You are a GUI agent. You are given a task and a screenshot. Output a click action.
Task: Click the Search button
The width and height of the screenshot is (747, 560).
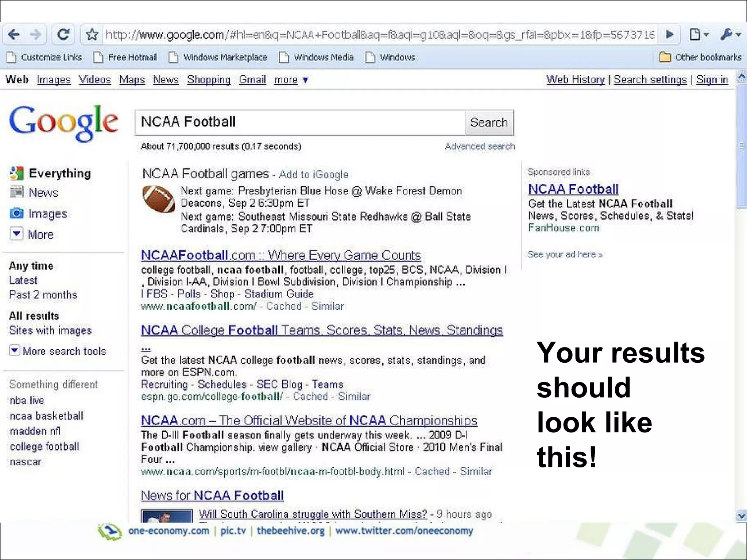(x=489, y=122)
